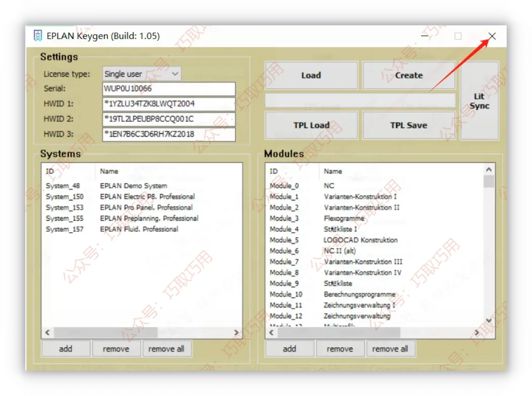Click Modules list scroll down arrow
532x396 pixels.
tap(489, 320)
